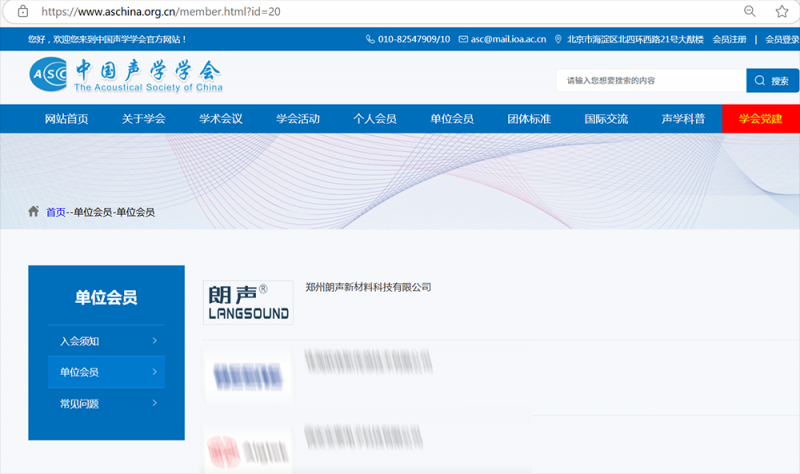800x474 pixels.
Task: Click the 搜索 search button
Action: (x=772, y=81)
